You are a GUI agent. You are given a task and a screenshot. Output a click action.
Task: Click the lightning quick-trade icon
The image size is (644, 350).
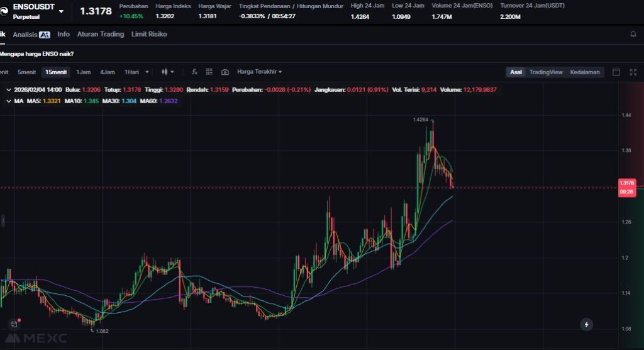coord(586,324)
